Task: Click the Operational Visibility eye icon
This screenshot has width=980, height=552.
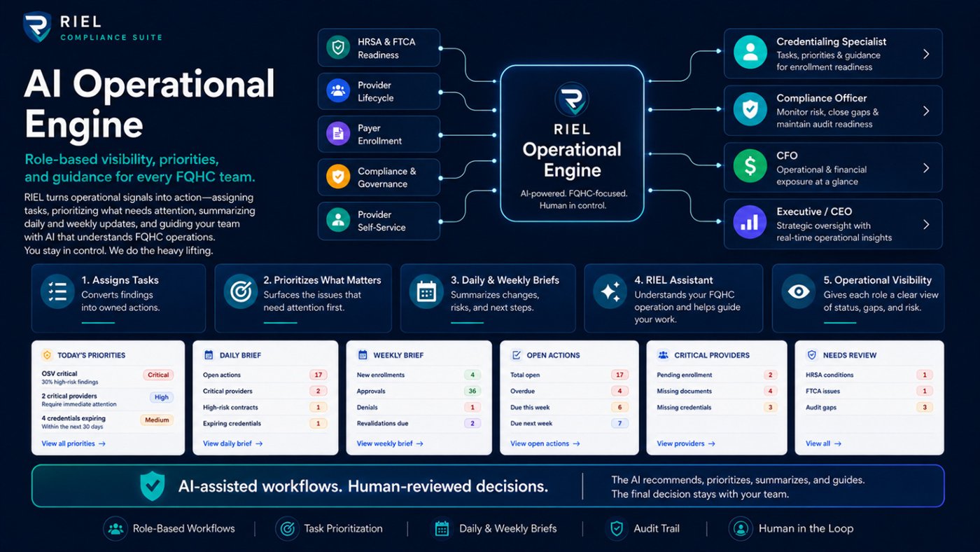Action: click(799, 292)
